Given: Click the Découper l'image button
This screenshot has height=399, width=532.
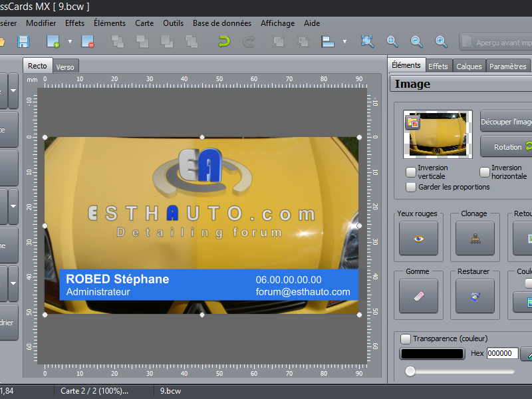Looking at the screenshot, I should click(506, 122).
